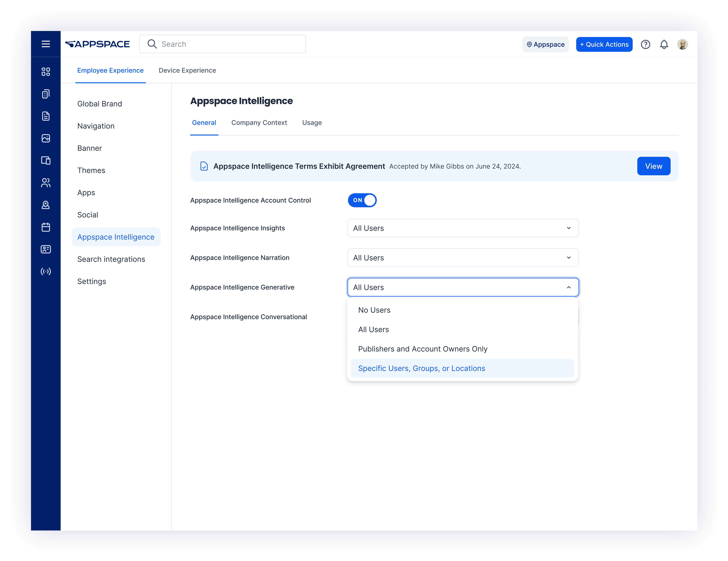Screen dimensions: 728x561
Task: Switch to General tab
Action: pos(204,123)
